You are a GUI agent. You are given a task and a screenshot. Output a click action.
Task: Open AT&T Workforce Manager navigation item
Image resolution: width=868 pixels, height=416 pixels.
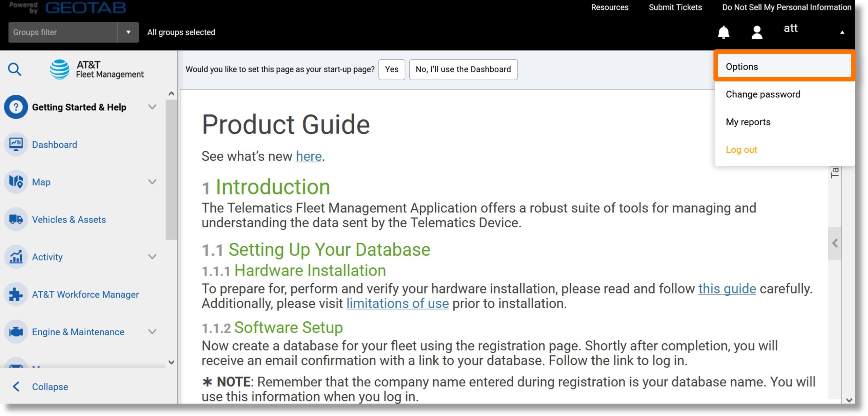pos(85,295)
